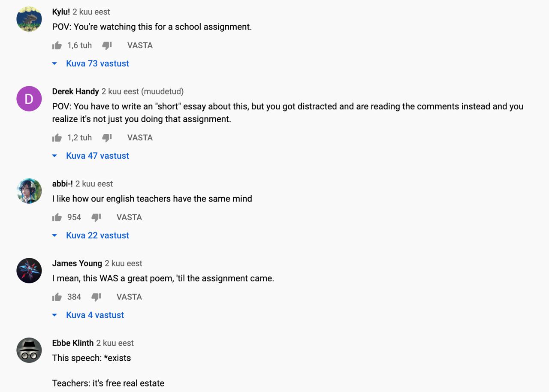Dislike Kylu!'s school assignment comment
The height and width of the screenshot is (392, 549).
point(107,45)
